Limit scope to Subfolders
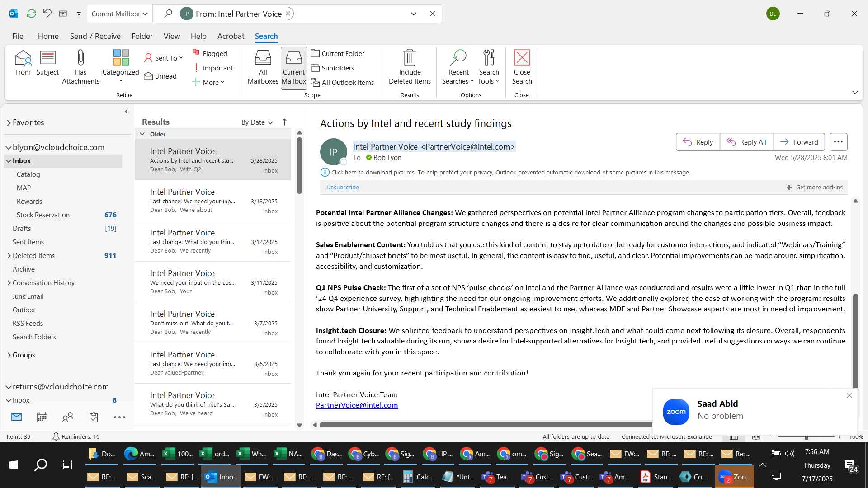 (332, 68)
